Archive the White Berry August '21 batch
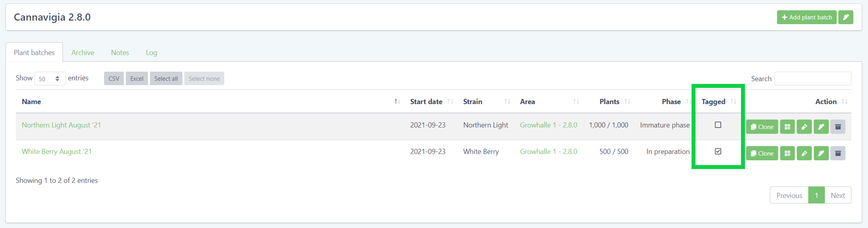The width and height of the screenshot is (868, 228). [x=838, y=154]
